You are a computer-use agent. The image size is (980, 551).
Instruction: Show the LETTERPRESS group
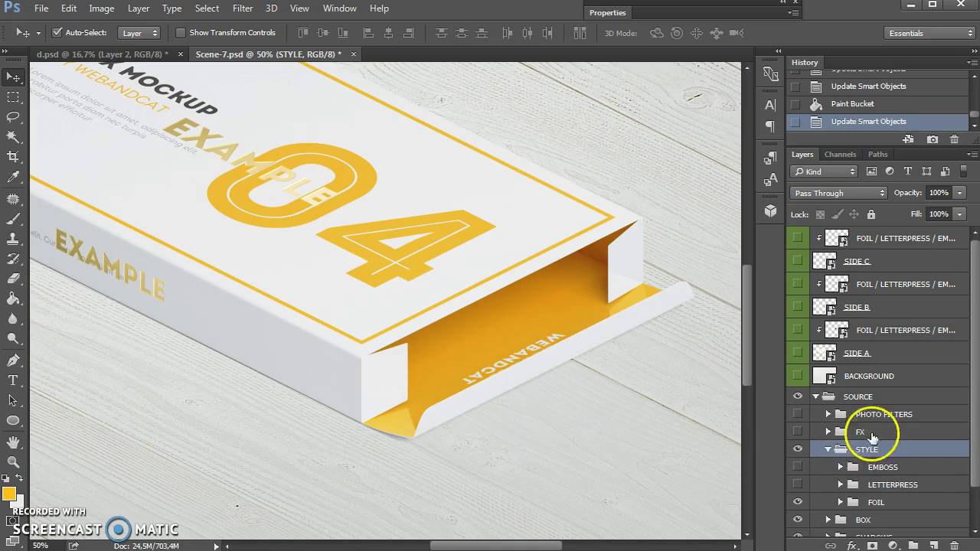(x=797, y=484)
